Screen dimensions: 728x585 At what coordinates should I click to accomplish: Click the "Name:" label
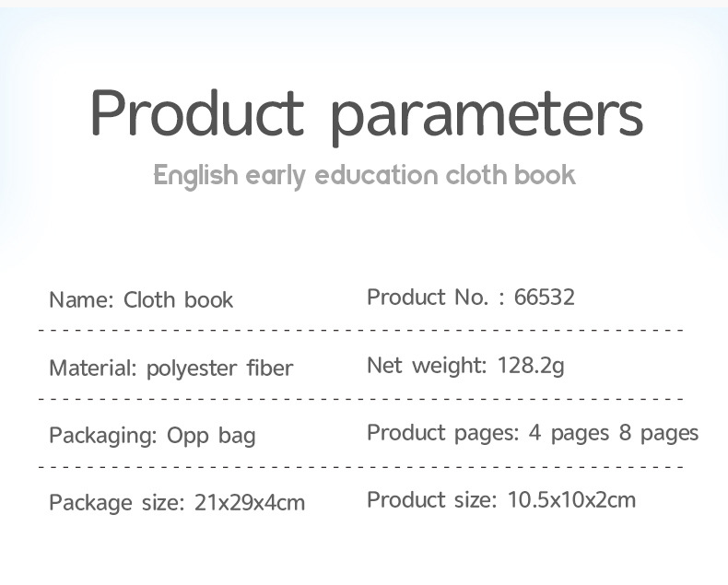point(81,299)
